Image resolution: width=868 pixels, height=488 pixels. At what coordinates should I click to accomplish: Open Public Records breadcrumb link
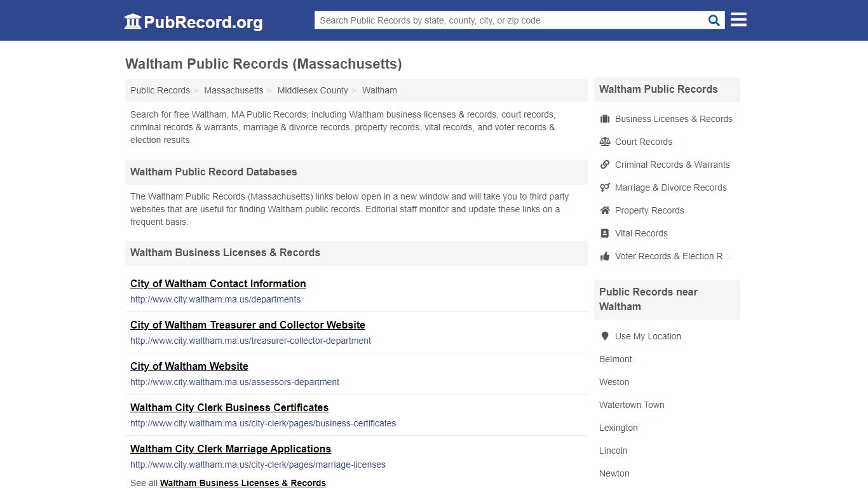coord(160,90)
